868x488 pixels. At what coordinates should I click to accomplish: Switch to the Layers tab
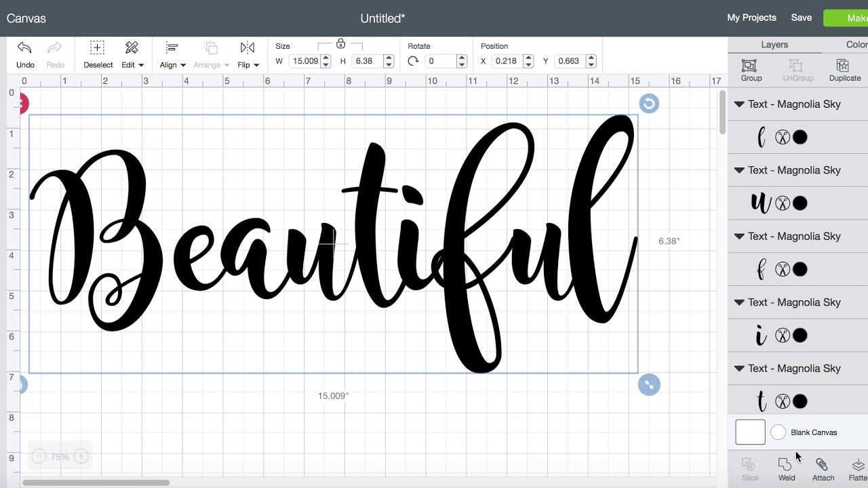click(774, 45)
